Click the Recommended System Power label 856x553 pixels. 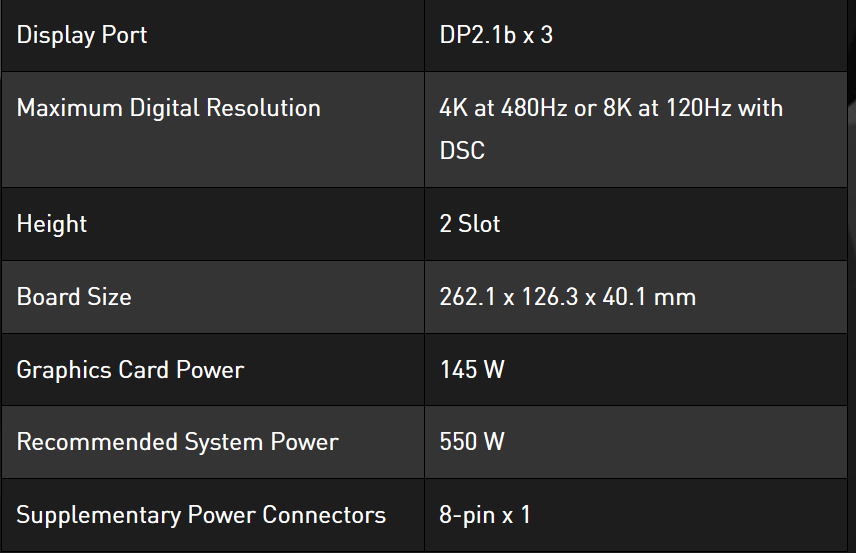[177, 442]
